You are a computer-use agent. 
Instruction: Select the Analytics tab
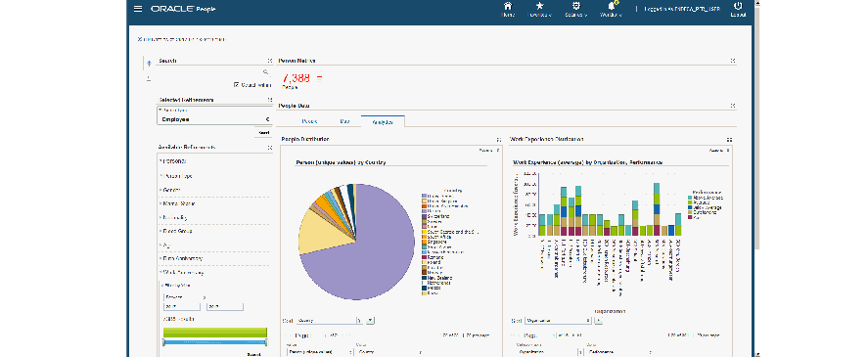pyautogui.click(x=383, y=120)
